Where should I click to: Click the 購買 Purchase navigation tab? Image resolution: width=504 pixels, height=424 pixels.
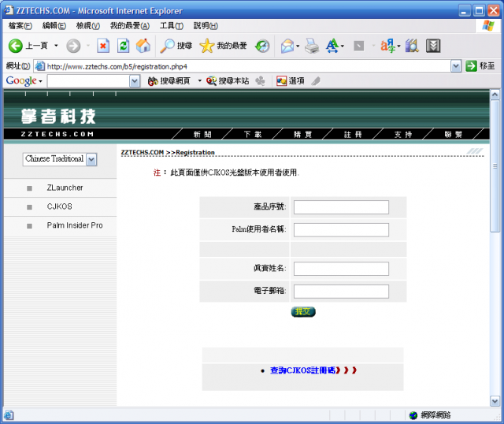pyautogui.click(x=302, y=135)
